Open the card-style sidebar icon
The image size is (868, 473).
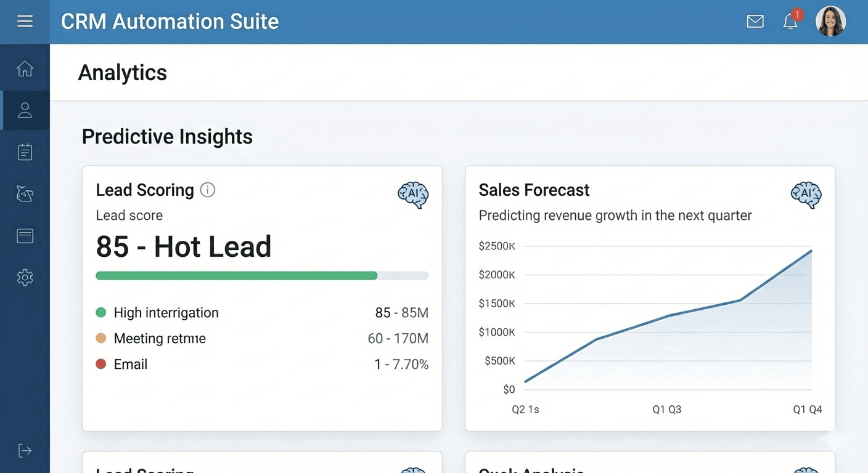[x=25, y=236]
